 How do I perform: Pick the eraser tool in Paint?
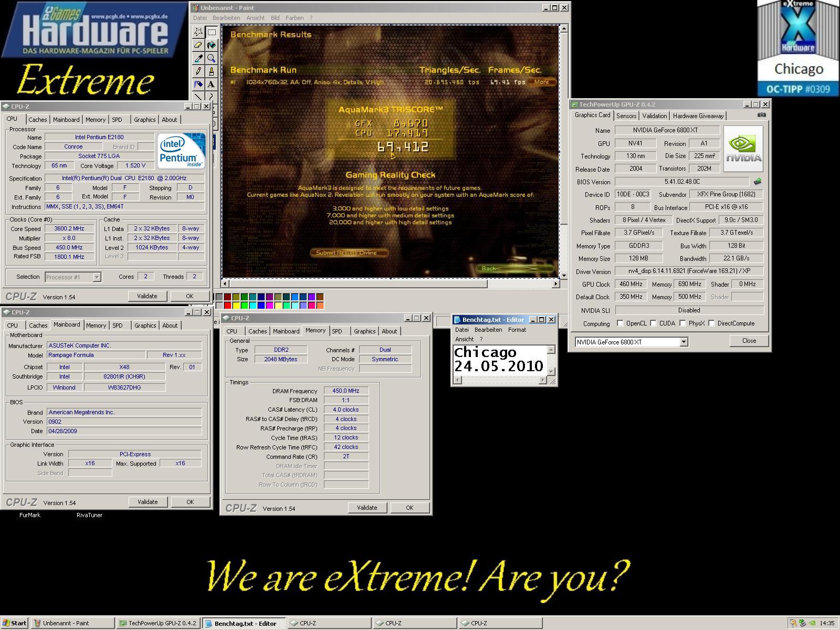[198, 45]
